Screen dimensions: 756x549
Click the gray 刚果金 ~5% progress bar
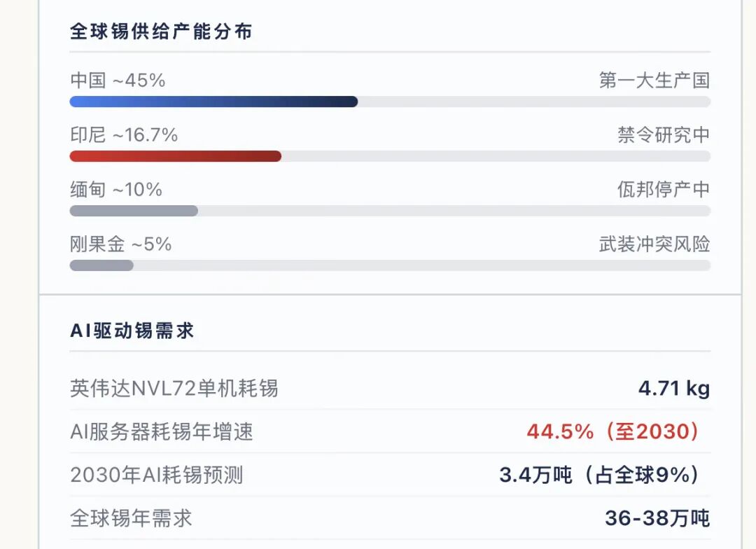101,265
